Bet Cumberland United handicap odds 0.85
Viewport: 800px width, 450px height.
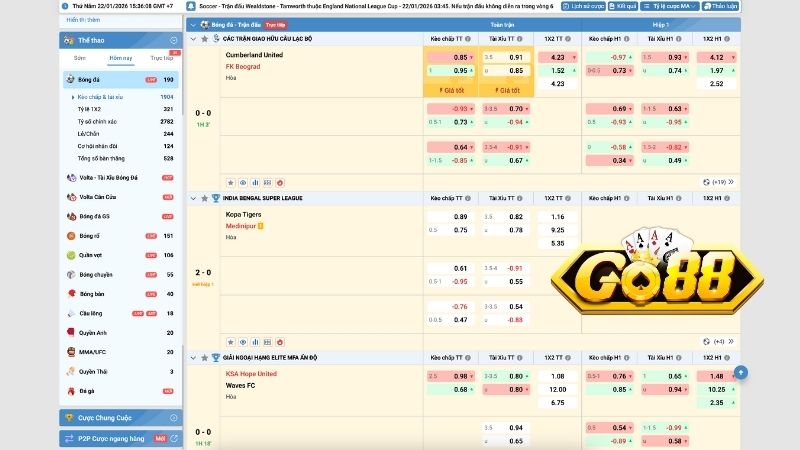[x=451, y=57]
